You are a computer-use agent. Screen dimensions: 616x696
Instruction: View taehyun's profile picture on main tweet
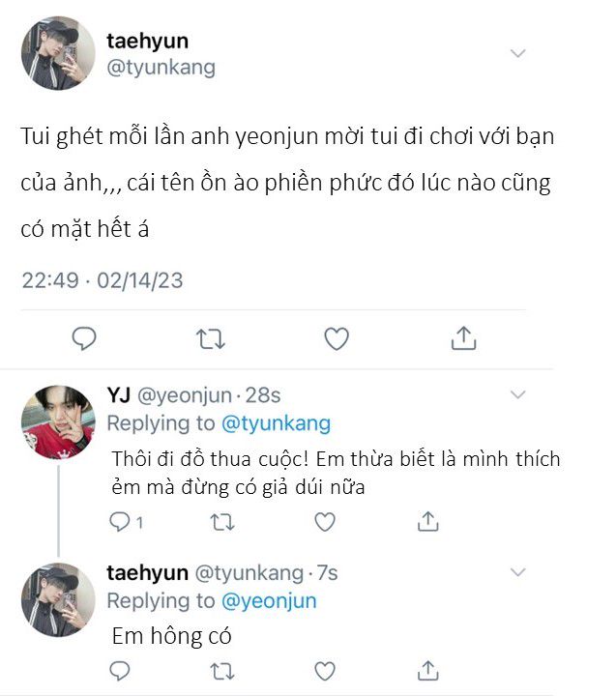tap(58, 53)
